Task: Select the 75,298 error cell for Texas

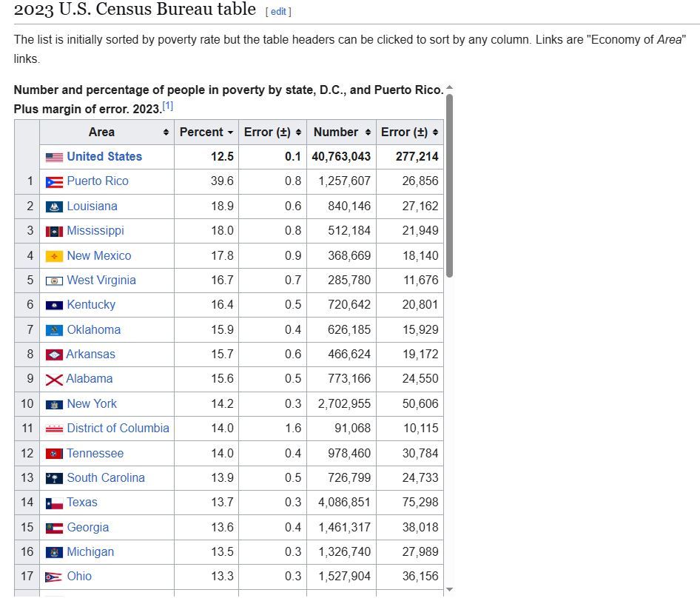Action: pos(410,503)
